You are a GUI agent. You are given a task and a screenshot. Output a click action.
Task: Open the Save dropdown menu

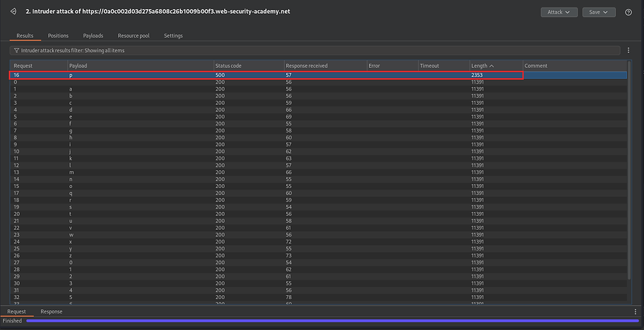(599, 12)
